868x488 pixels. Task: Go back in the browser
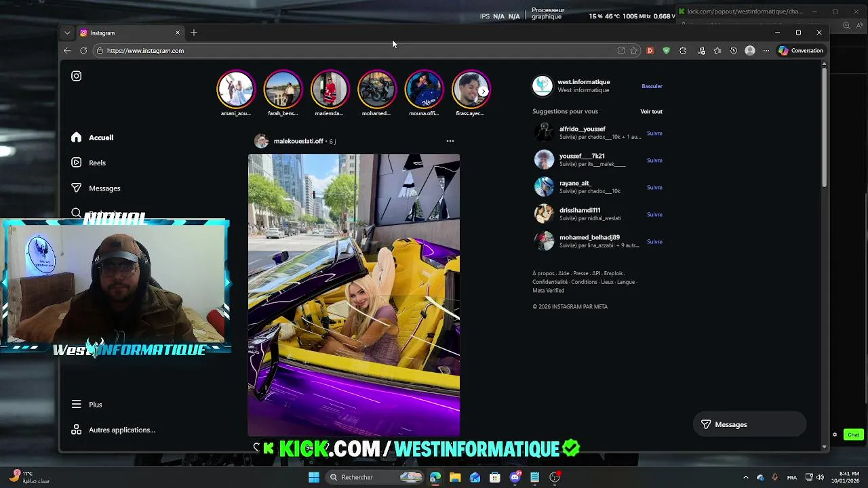tap(67, 50)
